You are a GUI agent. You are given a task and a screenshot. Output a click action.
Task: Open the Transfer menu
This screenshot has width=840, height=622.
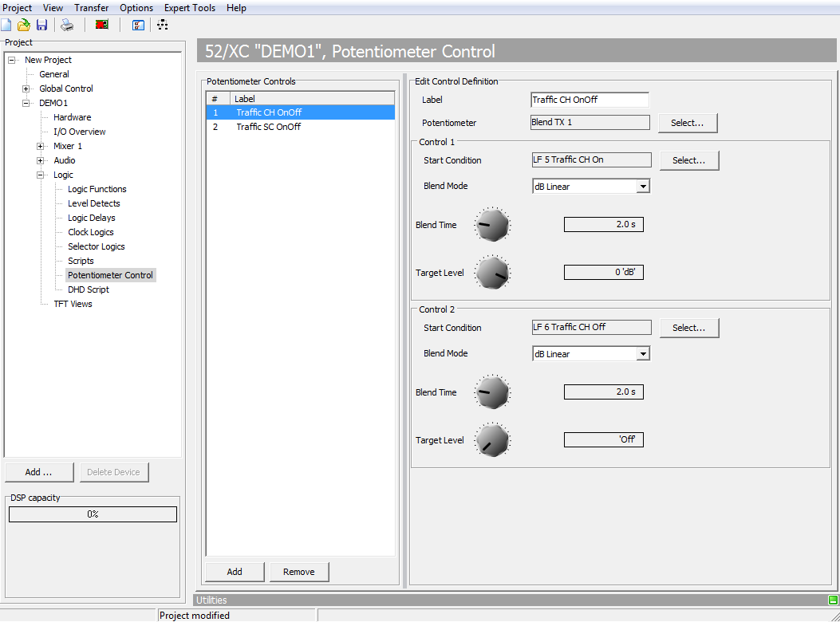click(91, 7)
